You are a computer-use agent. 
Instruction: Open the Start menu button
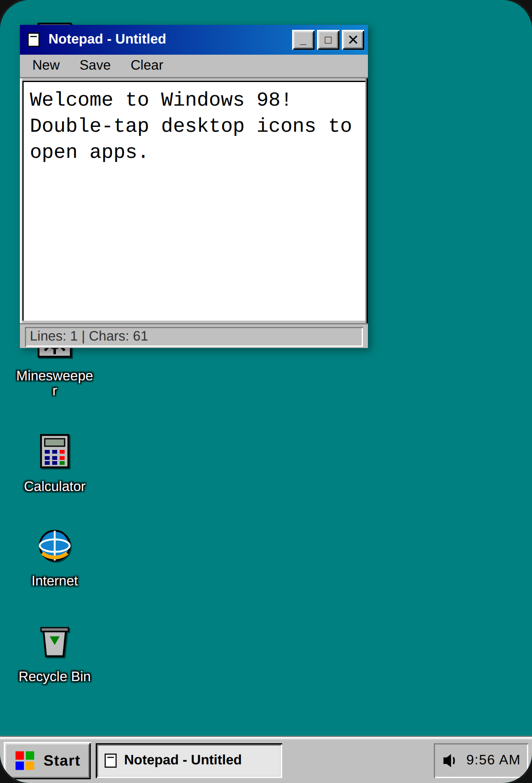click(x=47, y=760)
